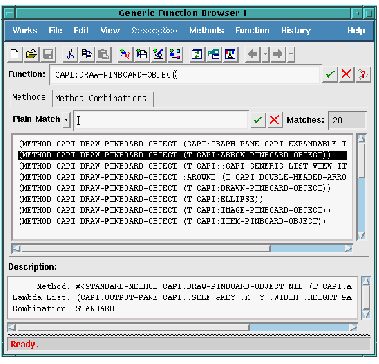Click the toolbar icon right of the microscope
Viewport: 379px width, 364px height.
[x=175, y=54]
